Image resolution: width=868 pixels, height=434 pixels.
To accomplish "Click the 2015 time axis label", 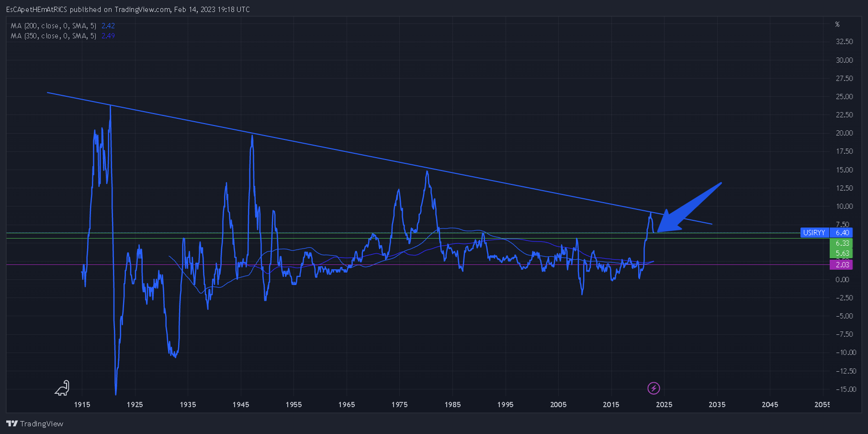I will click(611, 404).
